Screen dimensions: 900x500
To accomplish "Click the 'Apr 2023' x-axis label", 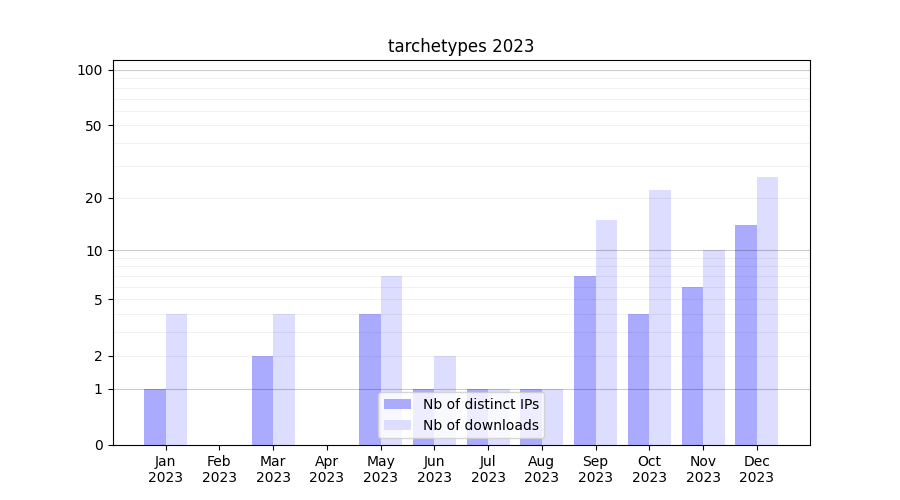I will coord(327,469).
